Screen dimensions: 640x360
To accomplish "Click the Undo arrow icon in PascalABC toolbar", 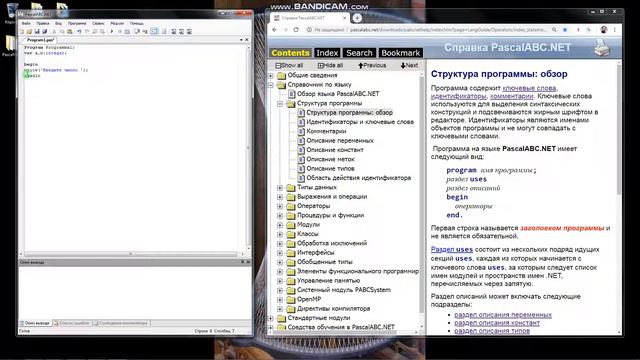I will pyautogui.click(x=79, y=31).
